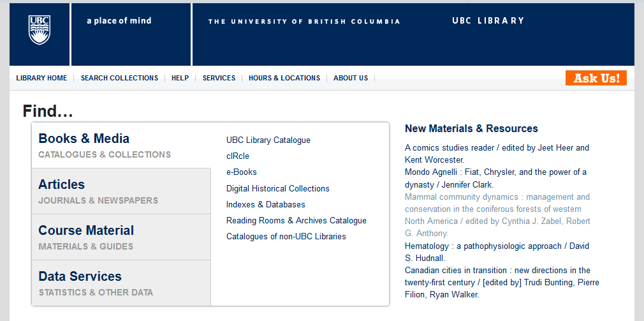Open the Services menu item

point(219,78)
